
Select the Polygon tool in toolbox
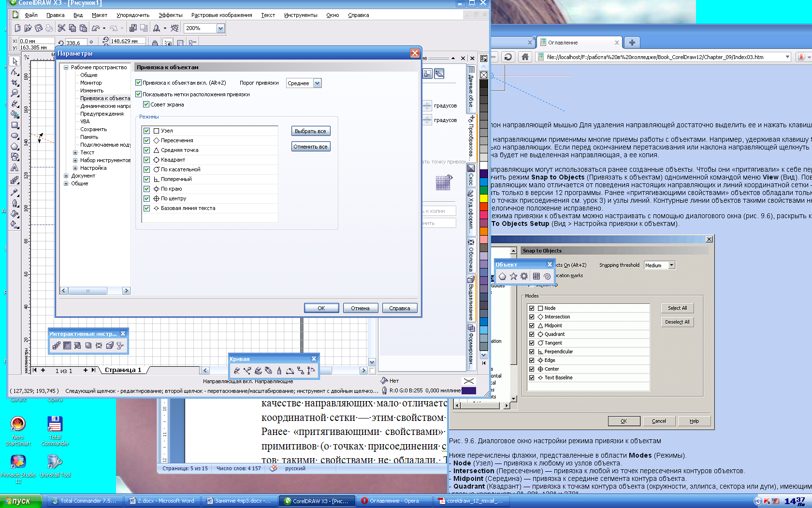click(15, 147)
